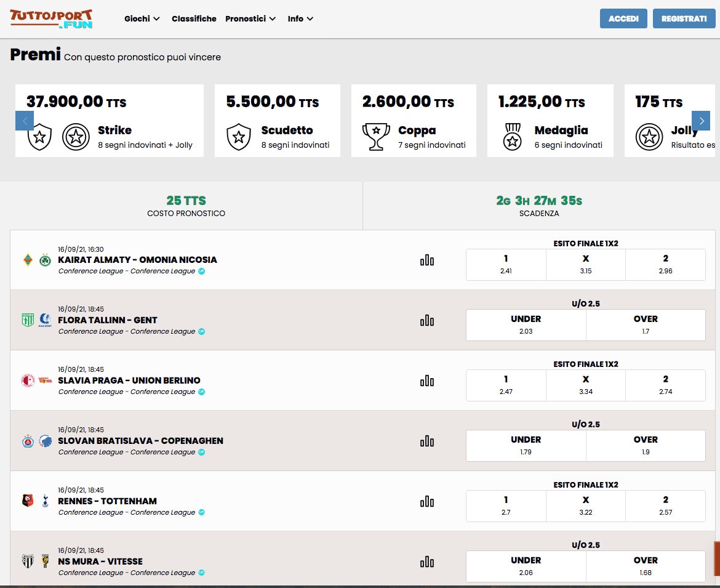Image resolution: width=720 pixels, height=588 pixels.
Task: Click the Slovan Bratislava team crest
Action: tap(28, 441)
